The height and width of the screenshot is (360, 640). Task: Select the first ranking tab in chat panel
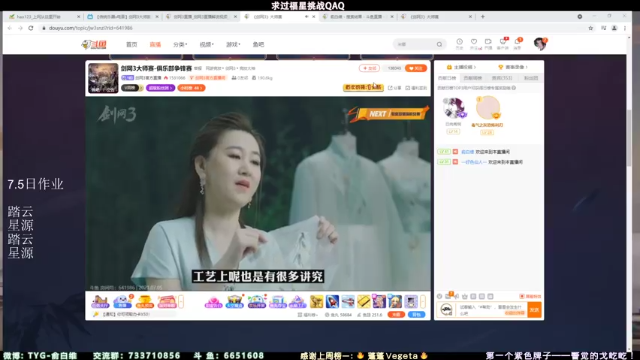(x=447, y=78)
